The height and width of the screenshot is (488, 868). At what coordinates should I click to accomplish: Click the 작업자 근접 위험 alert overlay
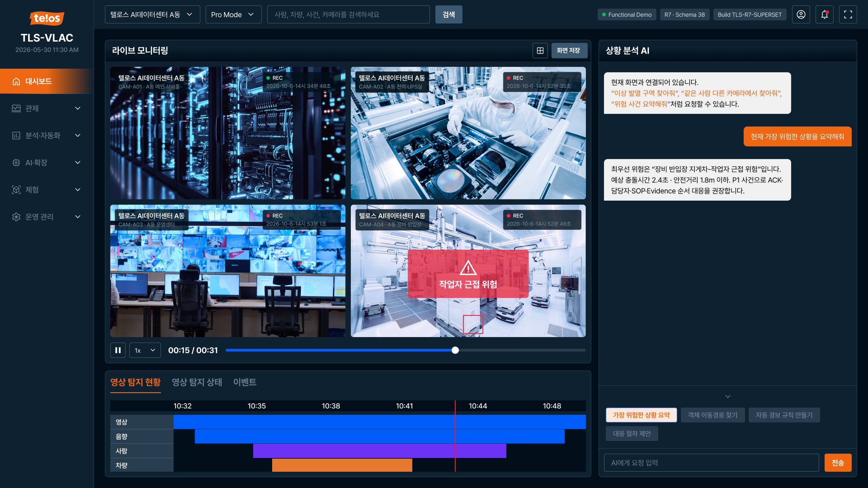468,274
